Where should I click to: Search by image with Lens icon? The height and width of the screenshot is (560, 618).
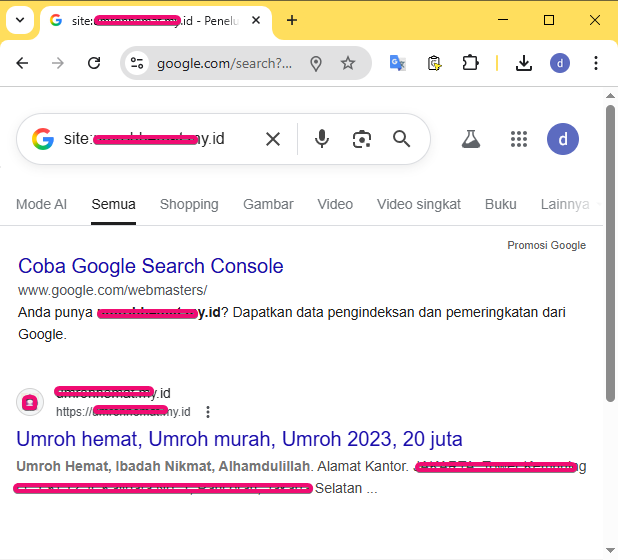pyautogui.click(x=361, y=139)
